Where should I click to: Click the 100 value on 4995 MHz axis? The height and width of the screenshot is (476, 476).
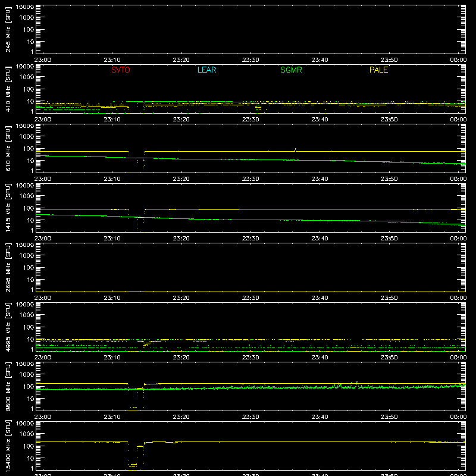pyautogui.click(x=29, y=327)
